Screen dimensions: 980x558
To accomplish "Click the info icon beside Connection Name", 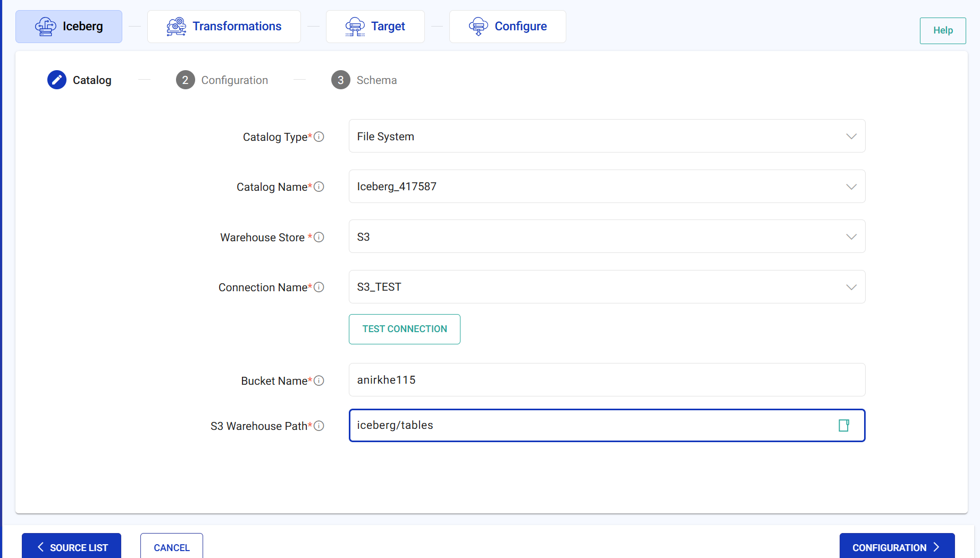I will pyautogui.click(x=319, y=287).
